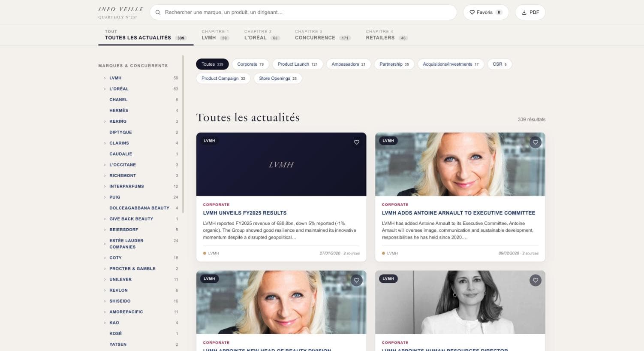Filter by Store Openings chip

point(278,79)
